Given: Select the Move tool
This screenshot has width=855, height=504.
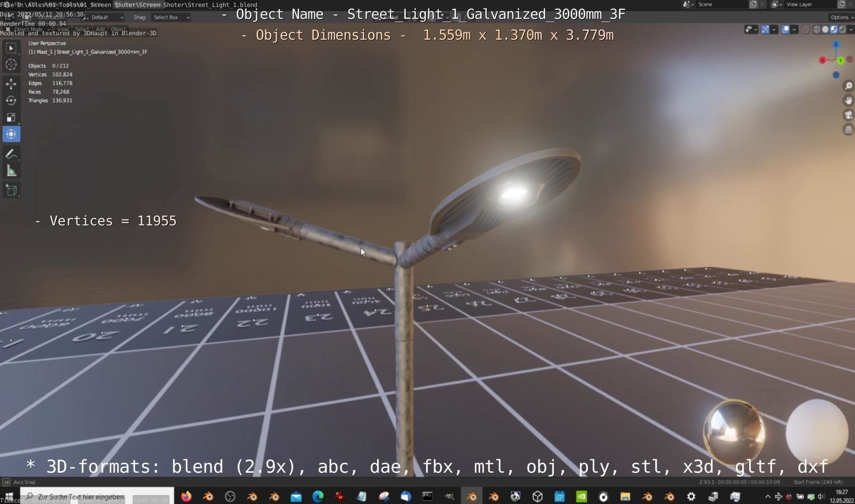Looking at the screenshot, I should click(11, 84).
